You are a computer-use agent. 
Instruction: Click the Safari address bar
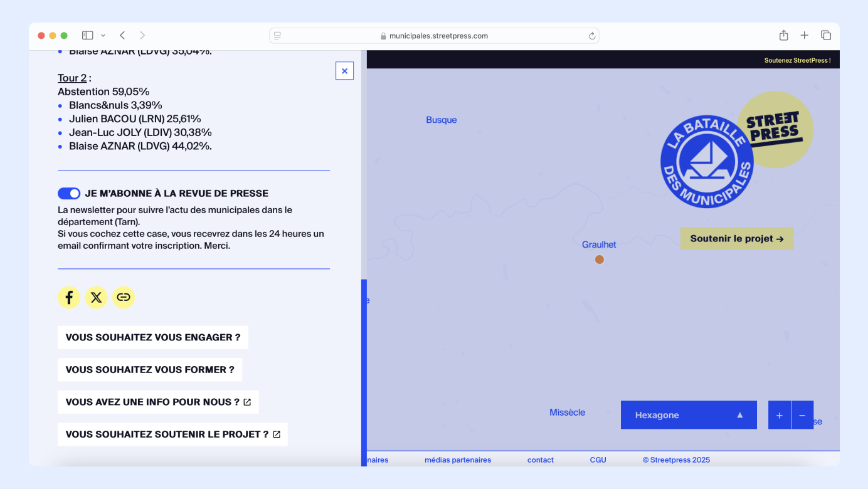pyautogui.click(x=434, y=36)
